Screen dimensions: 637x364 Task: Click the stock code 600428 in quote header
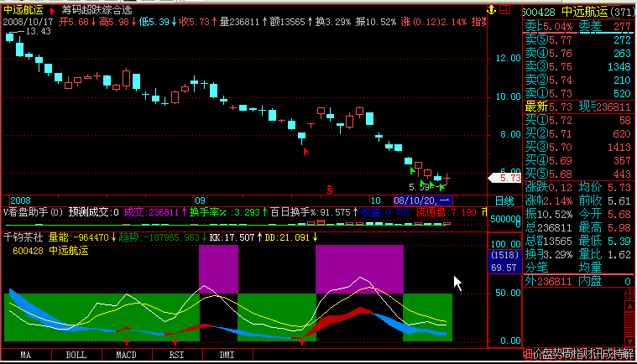539,13
